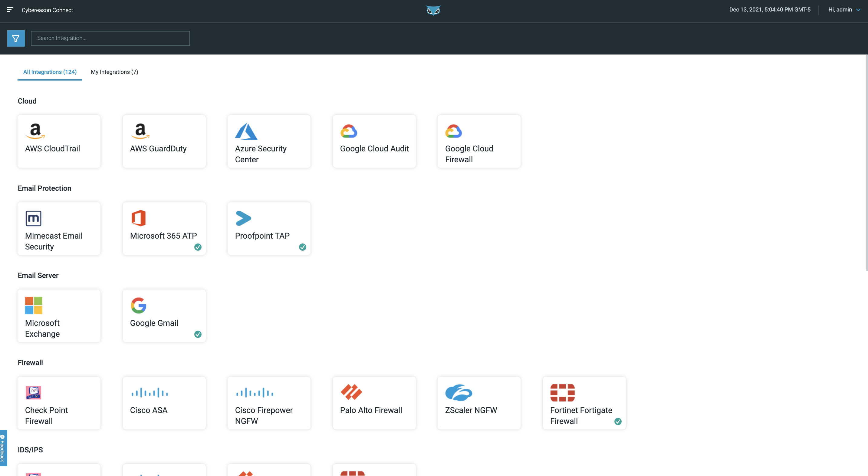Click the Microsoft Exchange windows logo

34,306
